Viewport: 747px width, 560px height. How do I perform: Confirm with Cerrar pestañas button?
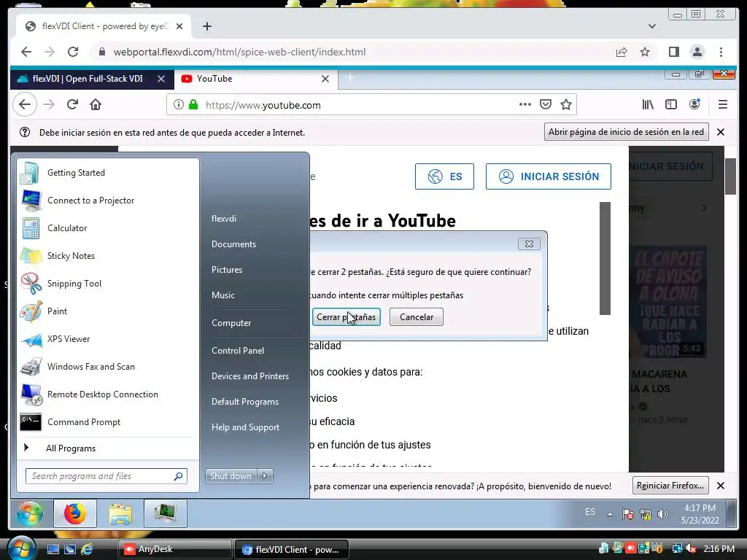(x=347, y=317)
